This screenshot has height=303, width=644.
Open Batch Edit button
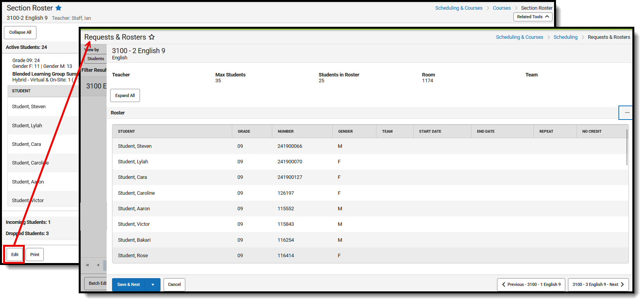point(96,283)
